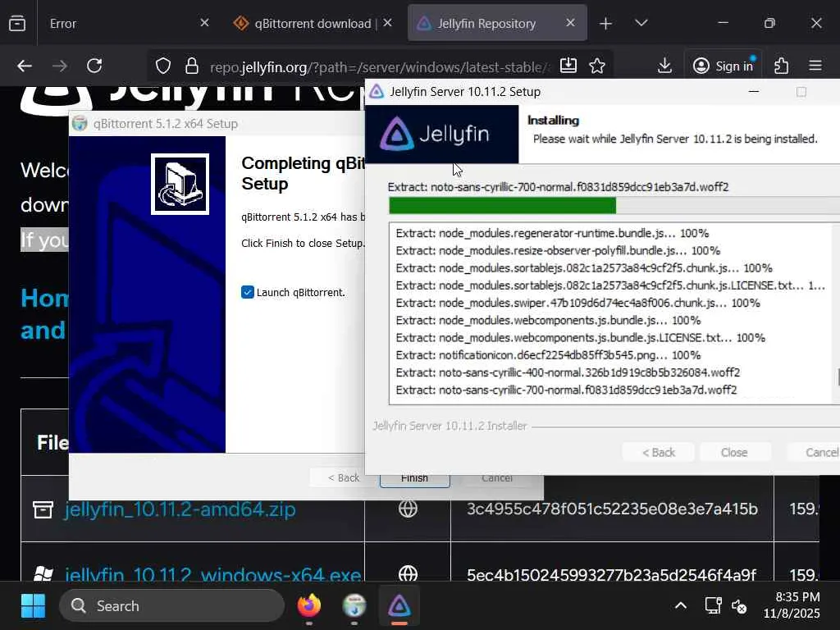Screen dimensions: 840x630
Task: Click Finish in qBittorrent Setup
Action: [x=414, y=479]
